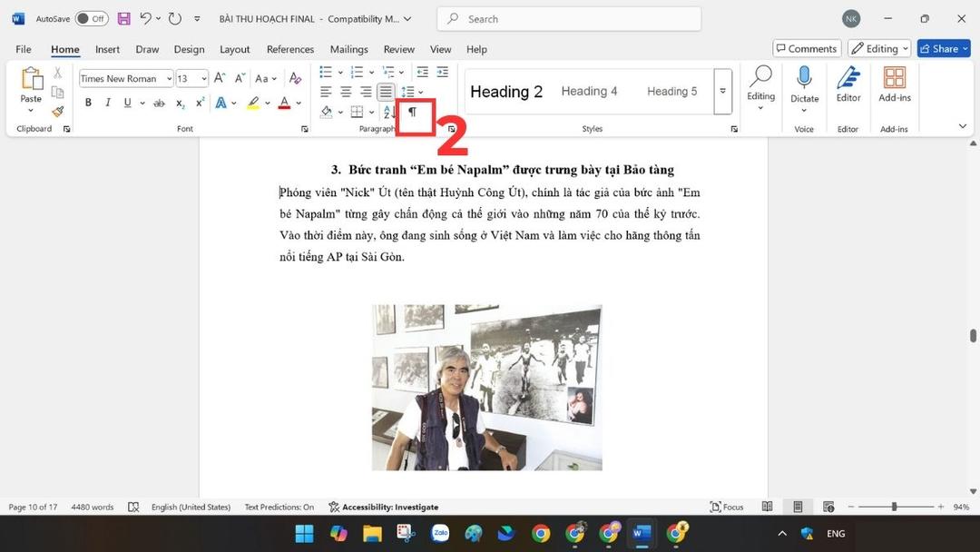This screenshot has width=980, height=552.
Task: Toggle bold formatting
Action: click(88, 103)
